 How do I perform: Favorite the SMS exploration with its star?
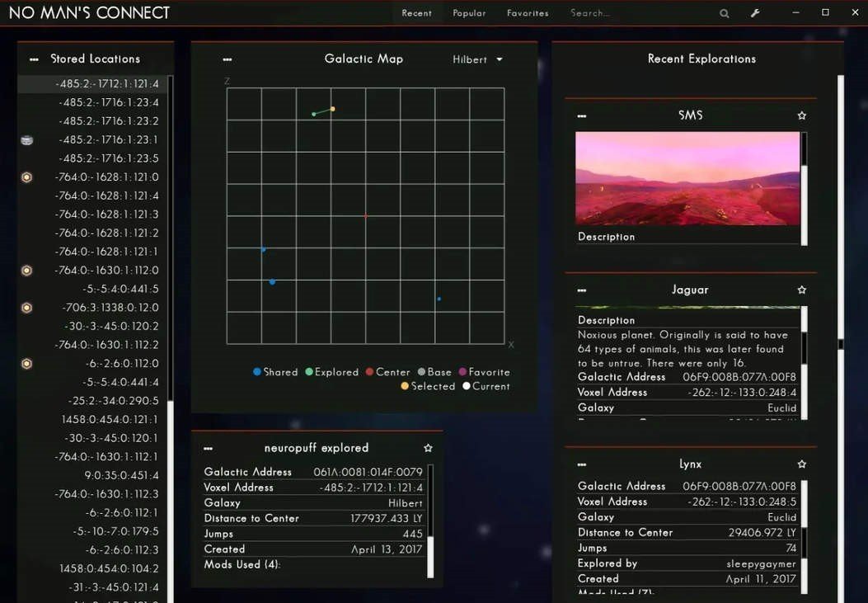click(x=801, y=115)
